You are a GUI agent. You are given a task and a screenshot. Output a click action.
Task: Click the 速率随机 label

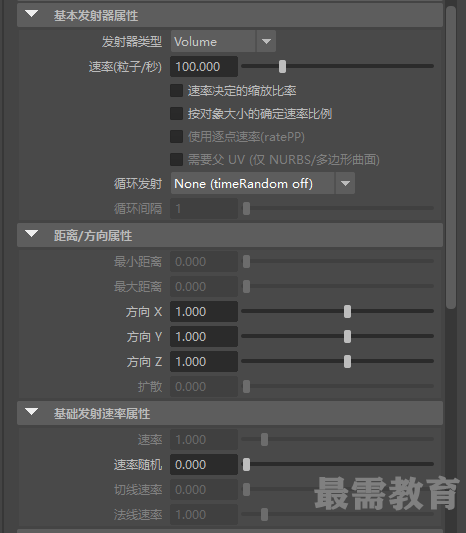pos(138,465)
